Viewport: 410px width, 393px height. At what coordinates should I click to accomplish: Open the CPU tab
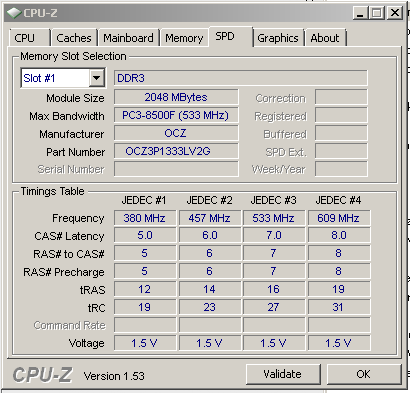point(30,38)
